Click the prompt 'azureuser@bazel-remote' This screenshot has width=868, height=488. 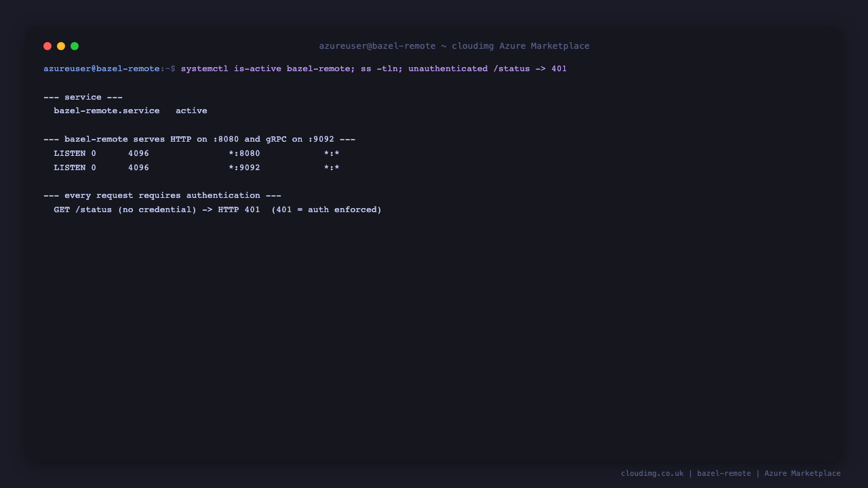click(x=102, y=68)
